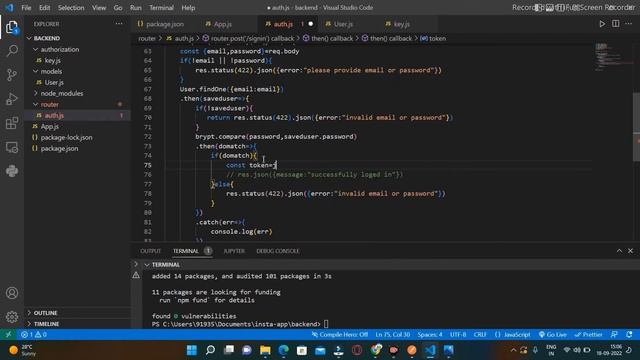This screenshot has height=360, width=640.
Task: Run the current file with play icon
Action: coord(602,24)
